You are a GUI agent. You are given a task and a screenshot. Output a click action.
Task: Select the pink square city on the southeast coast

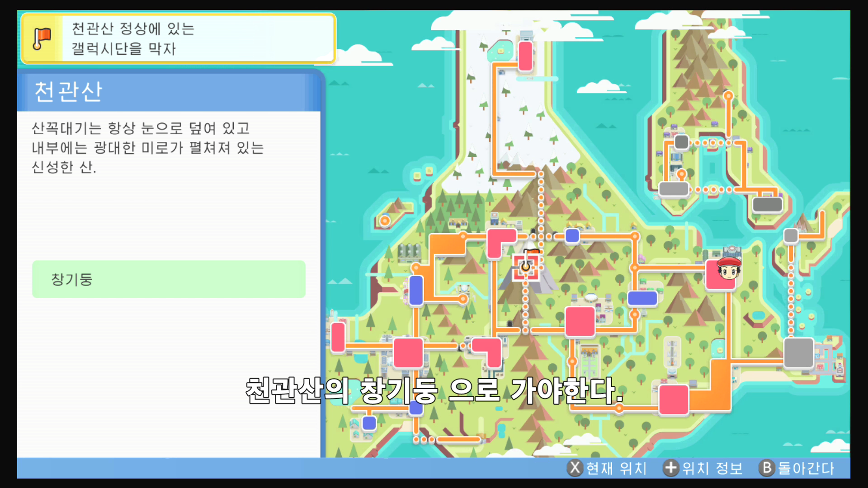pos(674,400)
